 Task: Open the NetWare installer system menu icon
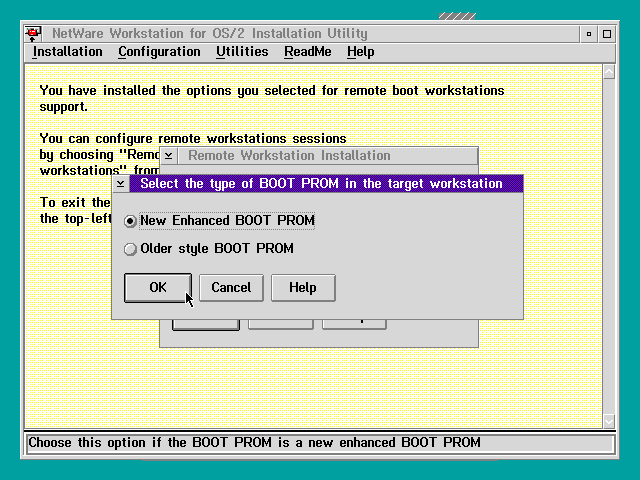click(33, 33)
